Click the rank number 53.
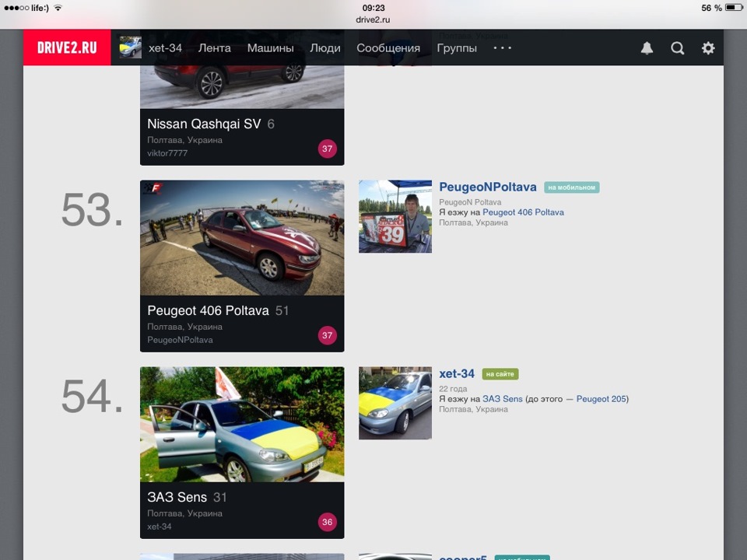Image resolution: width=747 pixels, height=560 pixels. [x=92, y=210]
